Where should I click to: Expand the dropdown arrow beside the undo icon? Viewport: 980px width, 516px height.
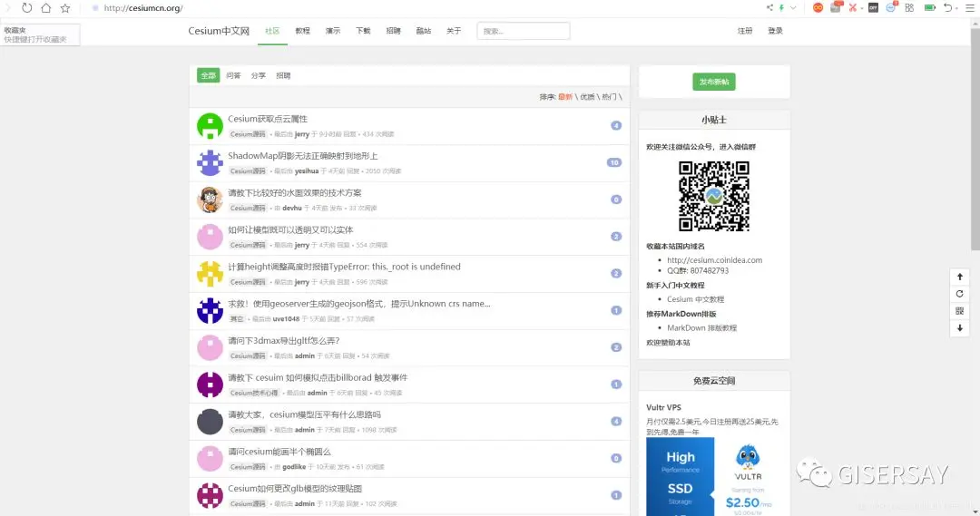pyautogui.click(x=957, y=8)
